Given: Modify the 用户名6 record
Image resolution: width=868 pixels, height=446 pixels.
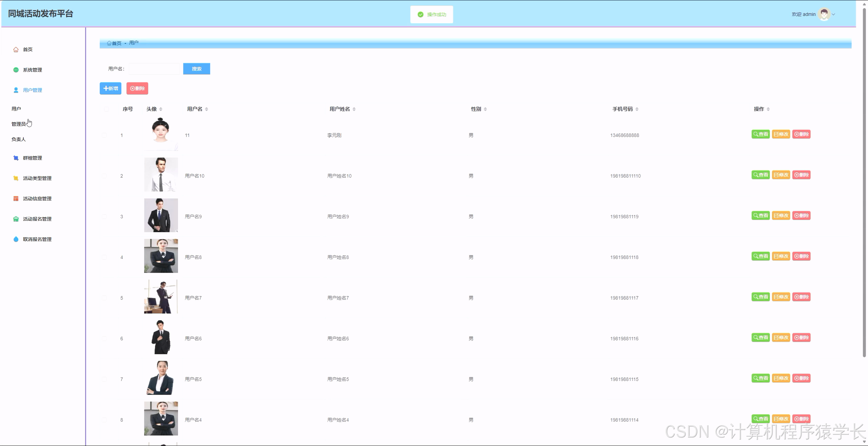Looking at the screenshot, I should pyautogui.click(x=781, y=338).
